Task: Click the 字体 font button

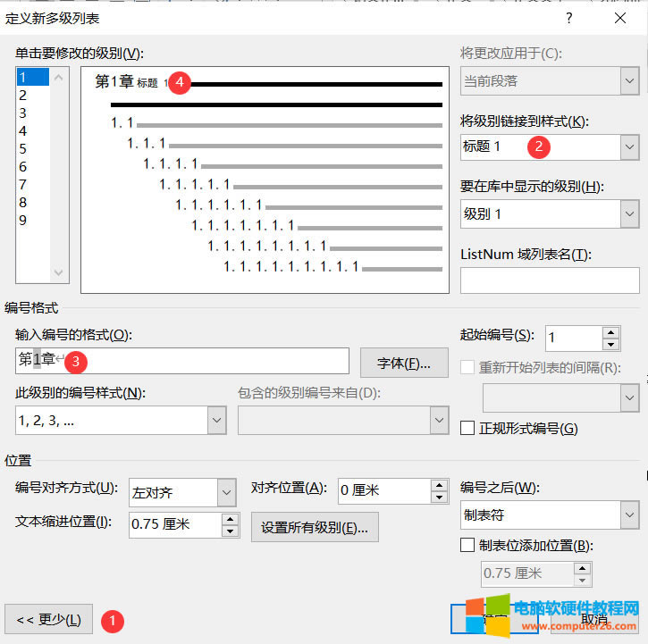Action: point(403,363)
